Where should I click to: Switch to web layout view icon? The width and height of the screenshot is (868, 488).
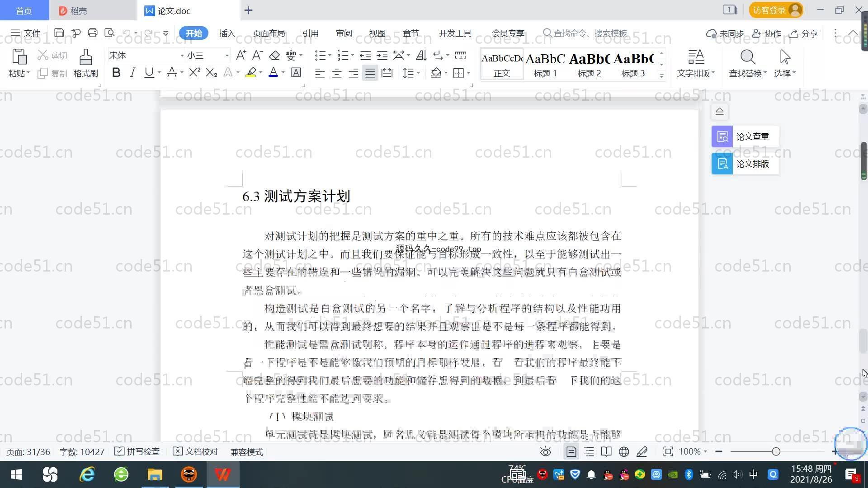coord(624,452)
